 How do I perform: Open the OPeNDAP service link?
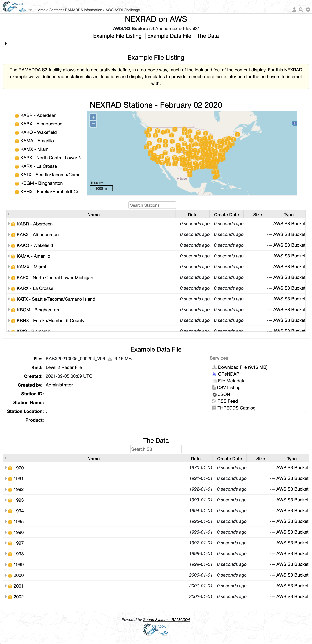[228, 374]
